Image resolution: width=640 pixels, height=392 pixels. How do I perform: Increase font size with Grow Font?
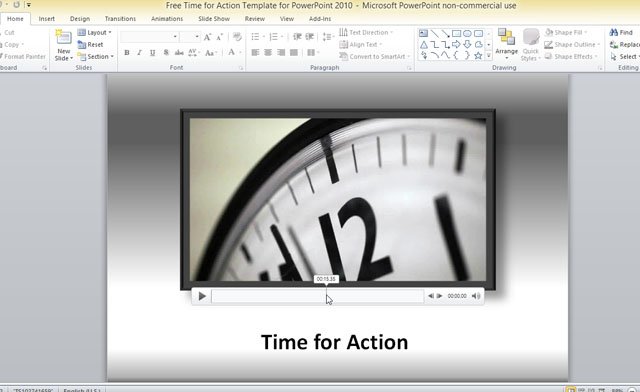[207, 37]
